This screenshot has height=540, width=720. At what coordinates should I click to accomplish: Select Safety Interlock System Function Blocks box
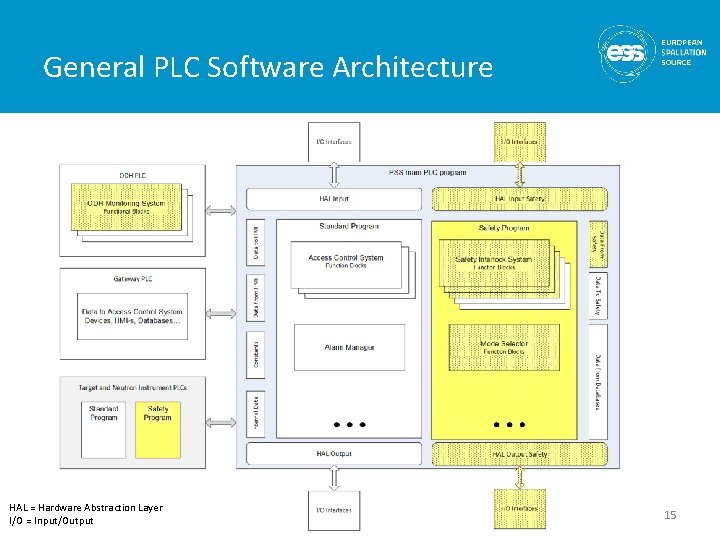[x=494, y=263]
